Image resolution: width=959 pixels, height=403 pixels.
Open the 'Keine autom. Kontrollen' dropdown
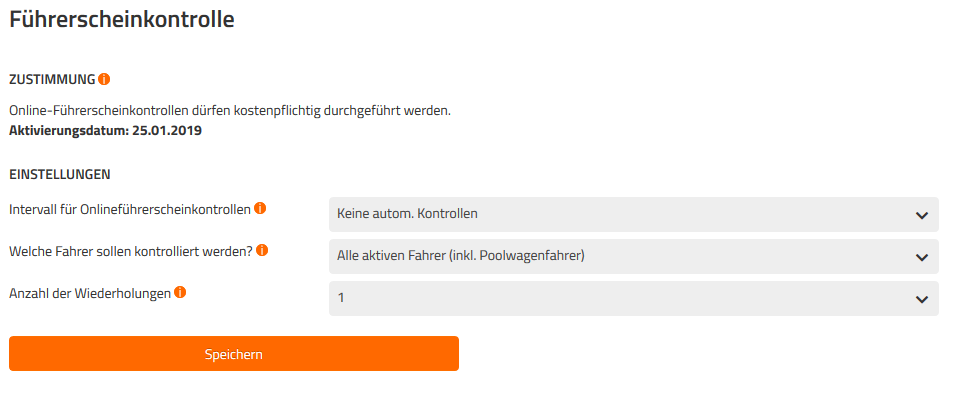[x=634, y=214]
